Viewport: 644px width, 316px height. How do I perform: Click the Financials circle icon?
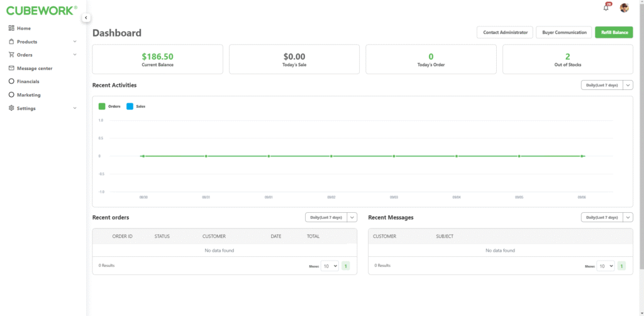coord(11,81)
